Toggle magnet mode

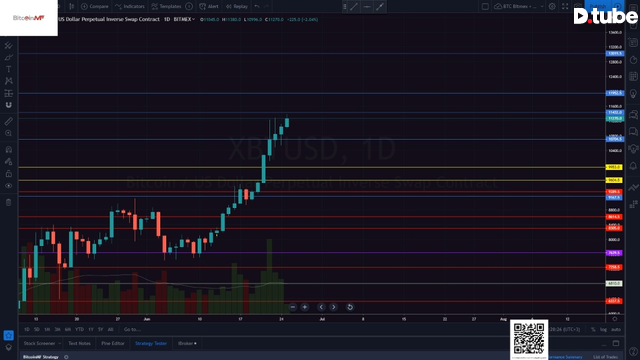[x=9, y=105]
